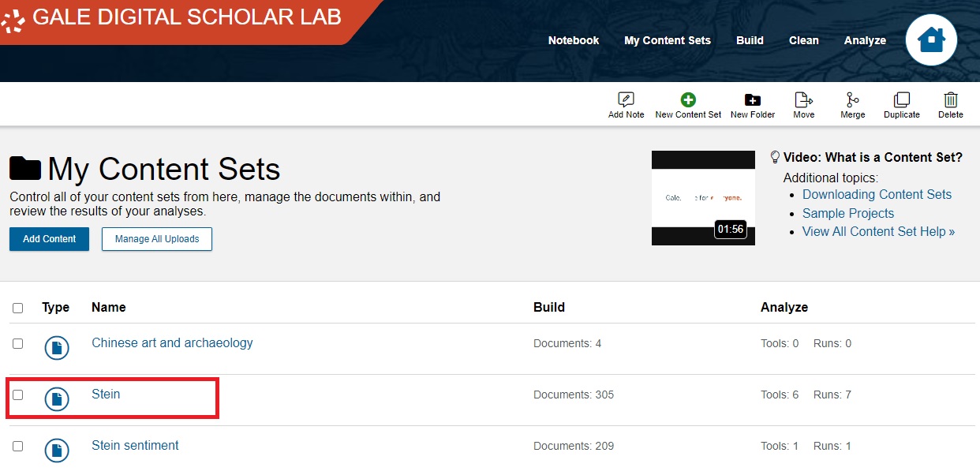This screenshot has width=980, height=475.
Task: Click the New Folder icon
Action: (x=752, y=100)
